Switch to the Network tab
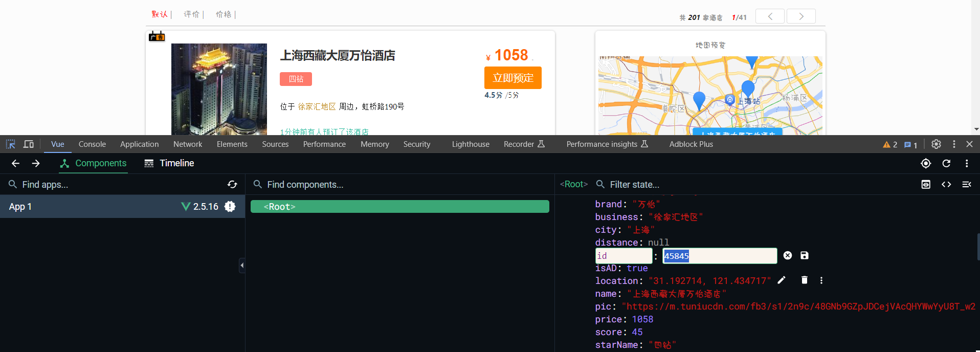 pyautogui.click(x=188, y=144)
